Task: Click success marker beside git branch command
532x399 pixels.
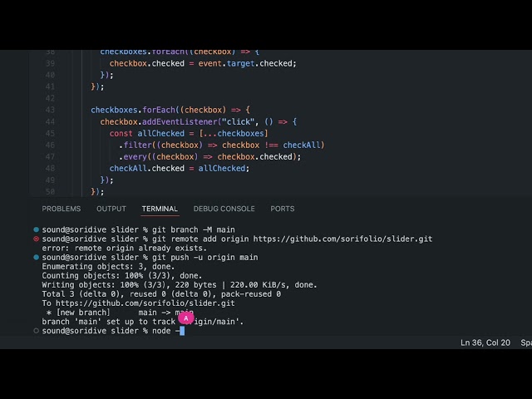Action: tap(36, 229)
